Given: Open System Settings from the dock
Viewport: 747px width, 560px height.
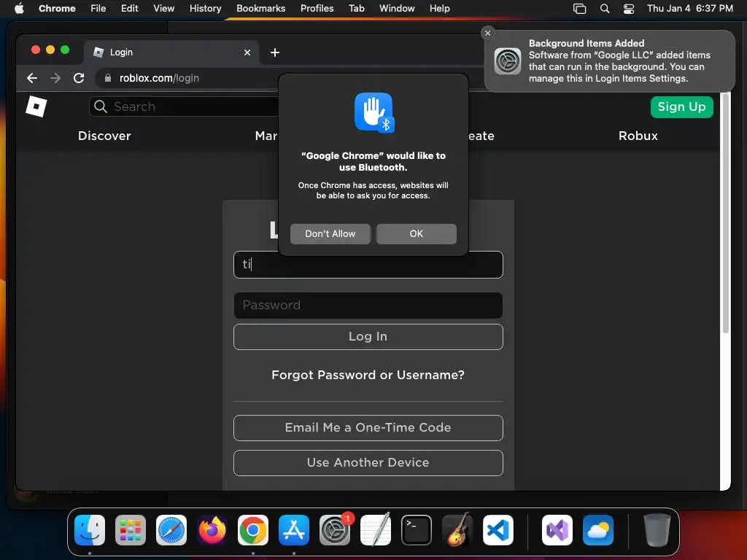Looking at the screenshot, I should pos(335,530).
